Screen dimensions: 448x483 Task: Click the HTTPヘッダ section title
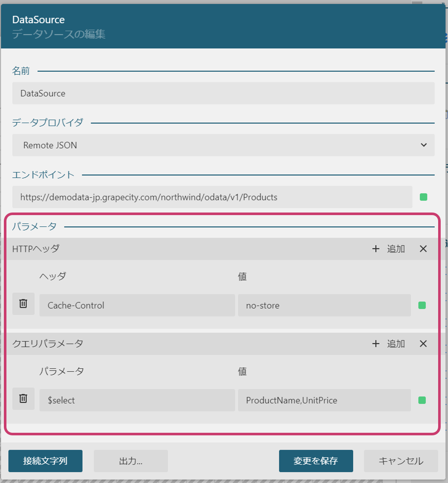[x=36, y=249]
